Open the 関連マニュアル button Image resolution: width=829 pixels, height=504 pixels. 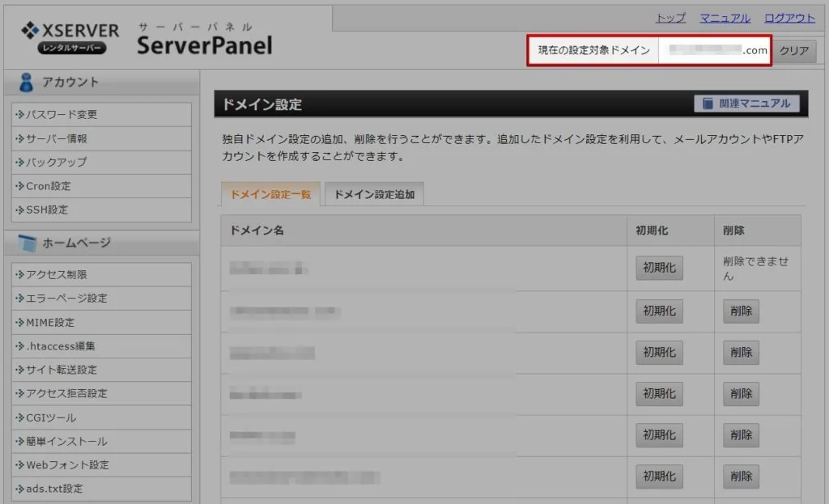[x=746, y=104]
